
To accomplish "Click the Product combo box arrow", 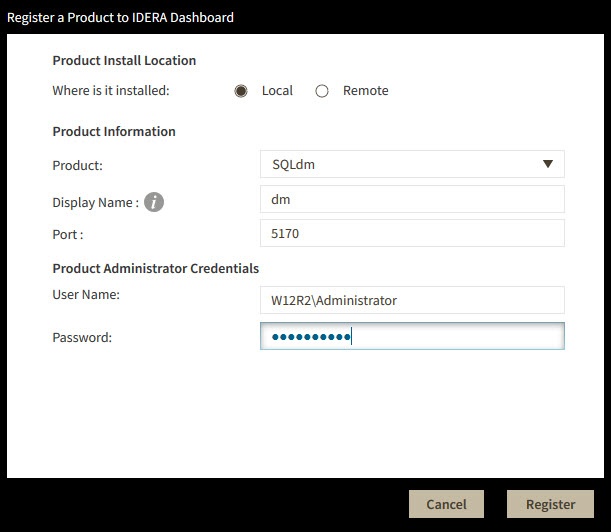I will click(548, 164).
